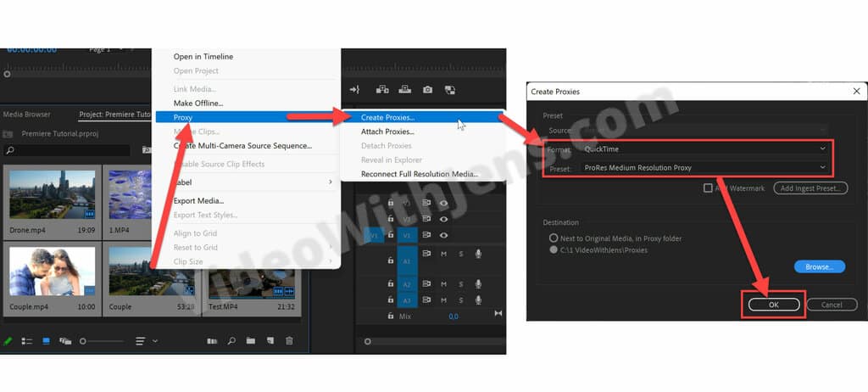This screenshot has width=868, height=392.
Task: Click the Automate to Sequence icon
Action: pos(212,341)
